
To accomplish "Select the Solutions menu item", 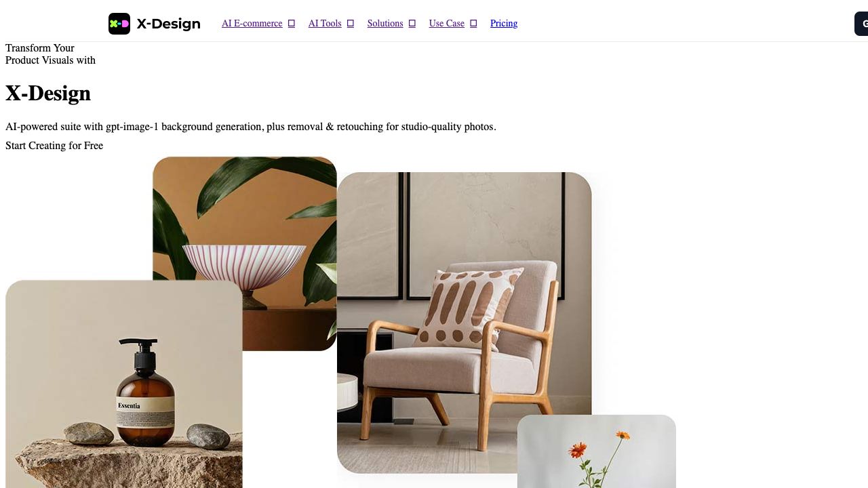I will point(385,24).
